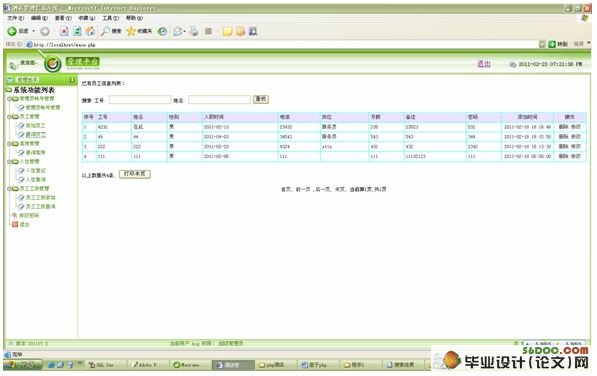Image resolution: width=597 pixels, height=376 pixels.
Task: Go to the Home page icon
Action: [90, 31]
